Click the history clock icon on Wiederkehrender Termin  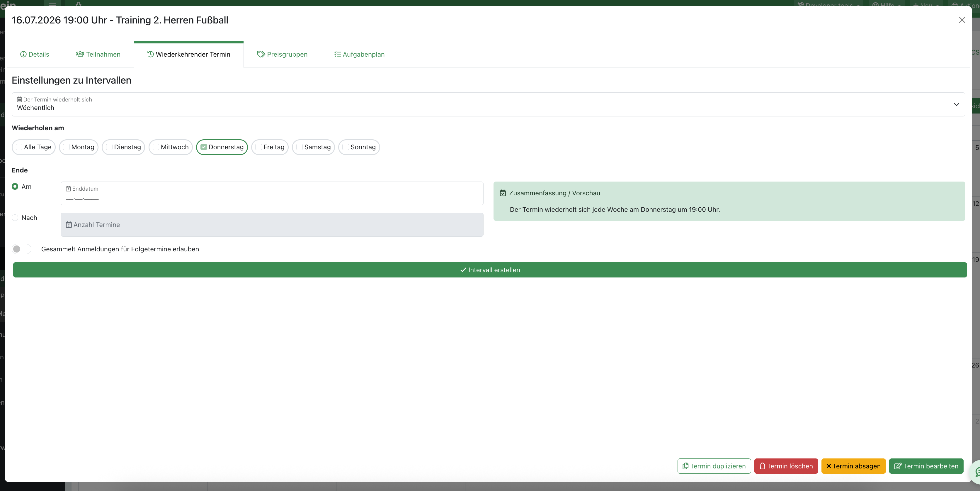click(151, 55)
